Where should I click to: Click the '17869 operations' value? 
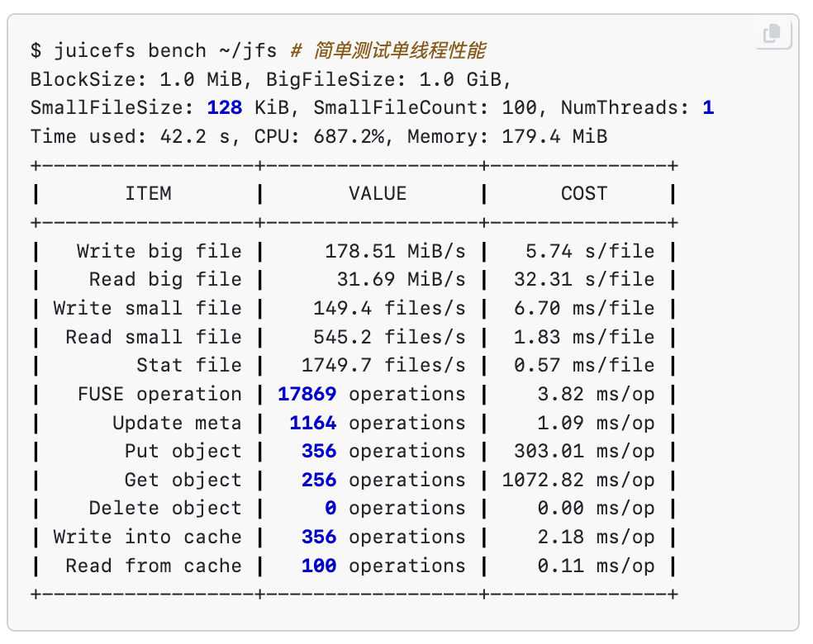[371, 395]
